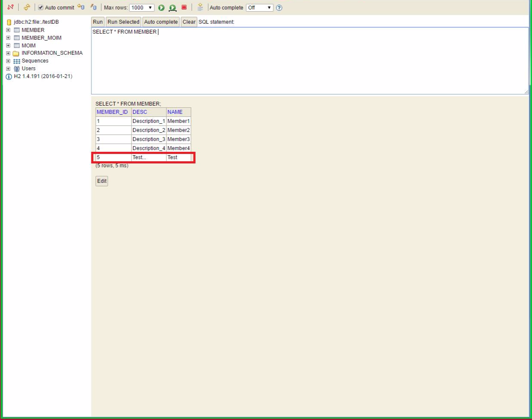Image resolution: width=532 pixels, height=420 pixels.
Task: Click the Description_3 cell
Action: (149, 139)
